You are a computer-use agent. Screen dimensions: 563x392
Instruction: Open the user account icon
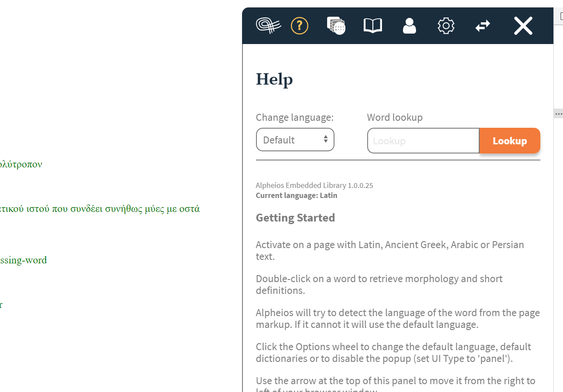tap(409, 26)
